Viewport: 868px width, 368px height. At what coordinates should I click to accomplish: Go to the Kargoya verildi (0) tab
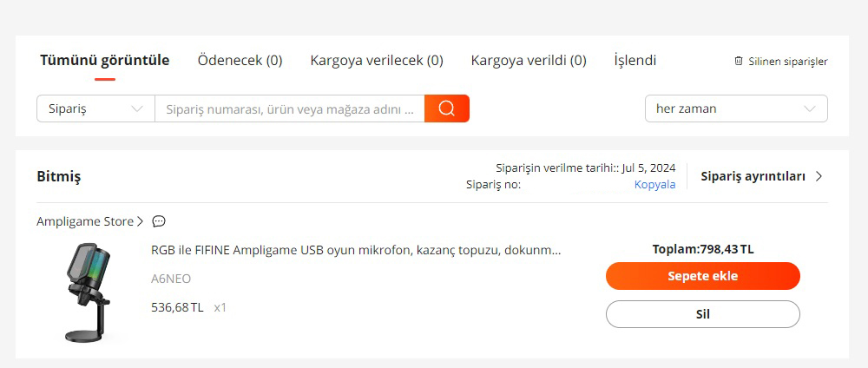point(529,61)
